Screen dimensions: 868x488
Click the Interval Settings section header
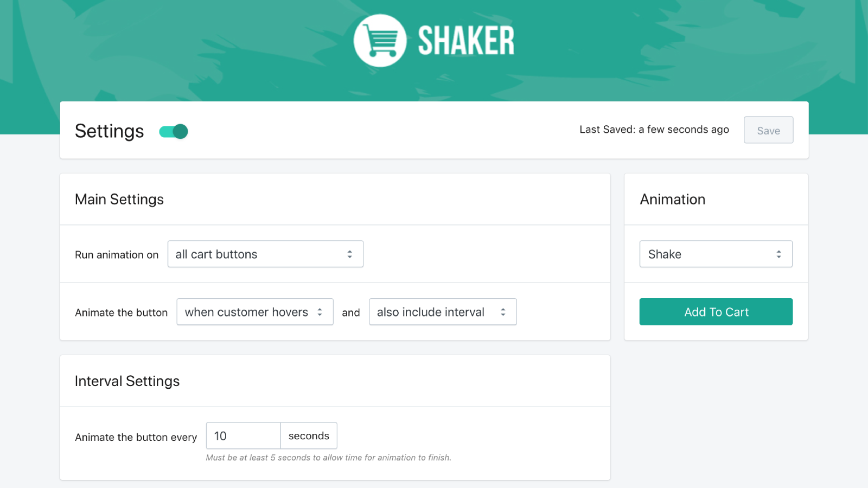pos(127,381)
